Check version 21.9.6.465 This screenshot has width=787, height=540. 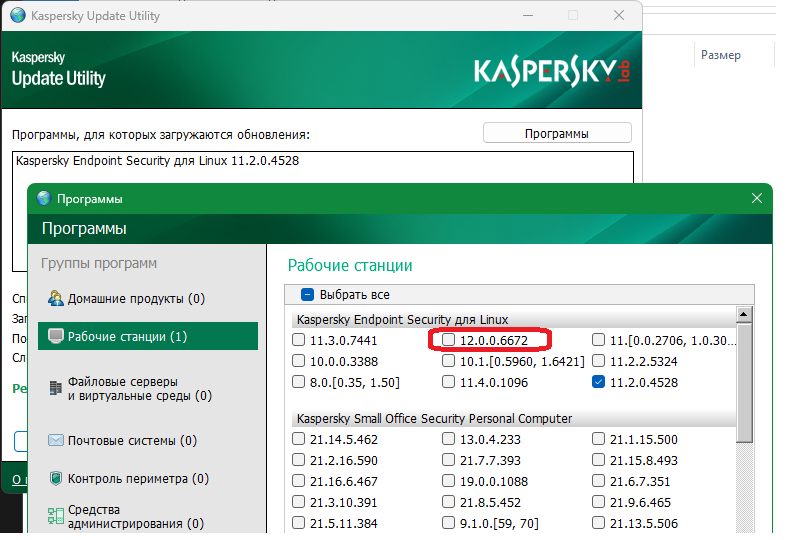pos(598,502)
